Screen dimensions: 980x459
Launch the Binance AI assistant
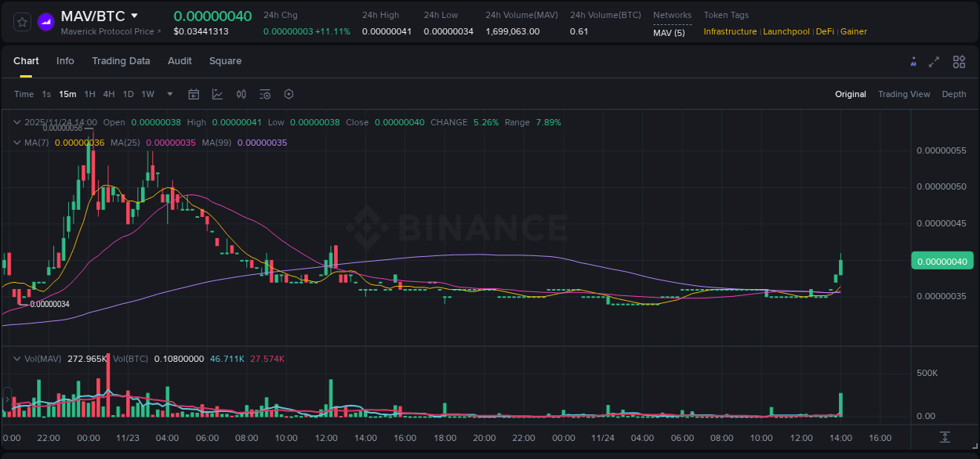(913, 61)
